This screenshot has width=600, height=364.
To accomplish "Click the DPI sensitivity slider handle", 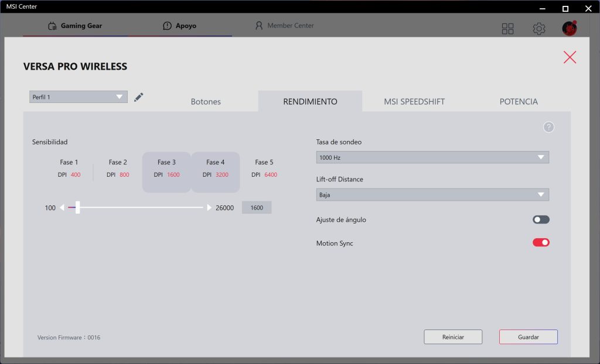I will [78, 207].
